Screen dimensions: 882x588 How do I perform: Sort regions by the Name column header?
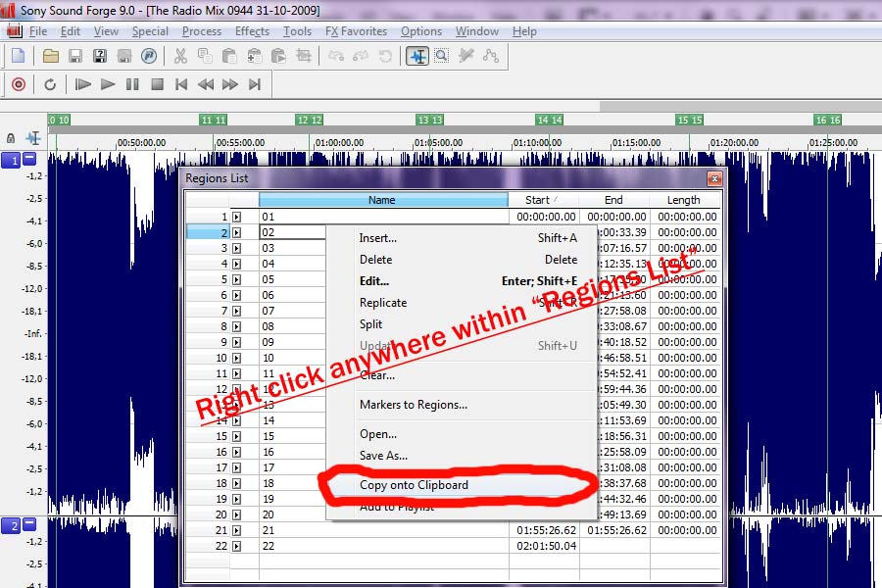click(382, 200)
